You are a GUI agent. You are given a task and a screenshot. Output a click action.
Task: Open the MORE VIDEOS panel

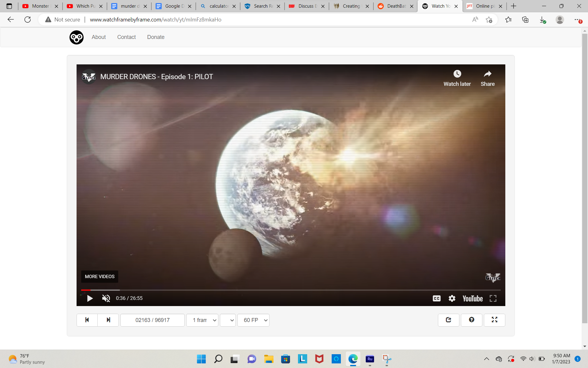(x=100, y=277)
